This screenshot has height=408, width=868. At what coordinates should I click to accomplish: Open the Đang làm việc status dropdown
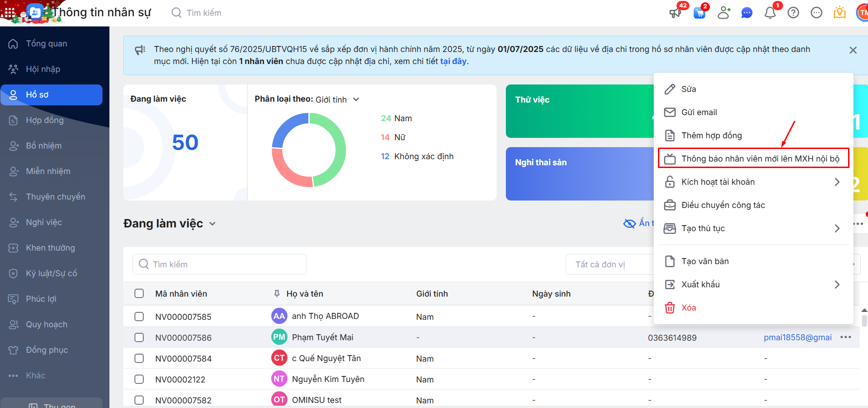tap(212, 224)
